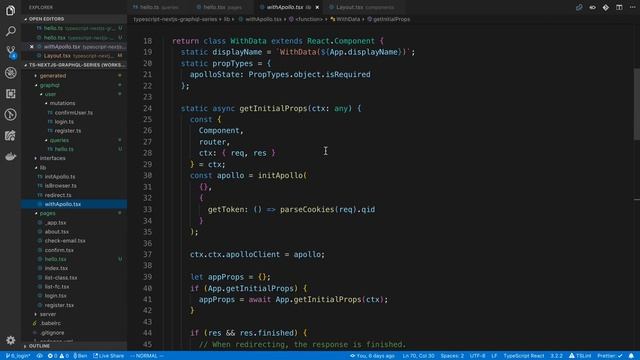
Task: Collapse the user folder
Action: point(74,94)
